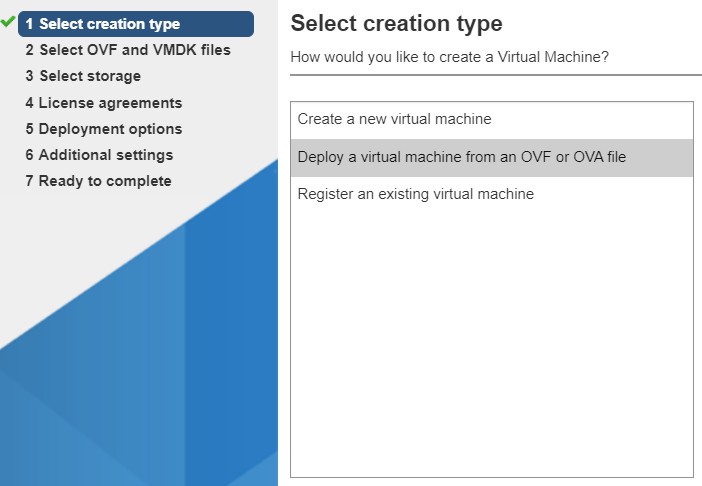Click the 'How would you like to create' prompt
This screenshot has width=702, height=486.
coord(449,57)
